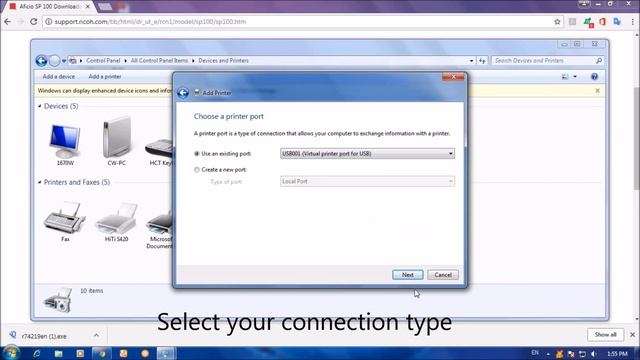Open Internet Explorer from taskbar
This screenshot has width=640, height=360.
click(x=37, y=353)
